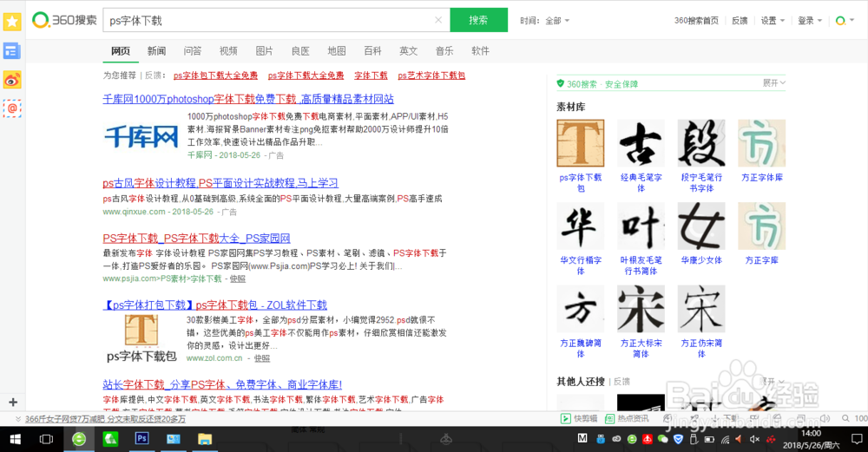The image size is (868, 452).
Task: Open WeChat tray icon
Action: point(662,439)
